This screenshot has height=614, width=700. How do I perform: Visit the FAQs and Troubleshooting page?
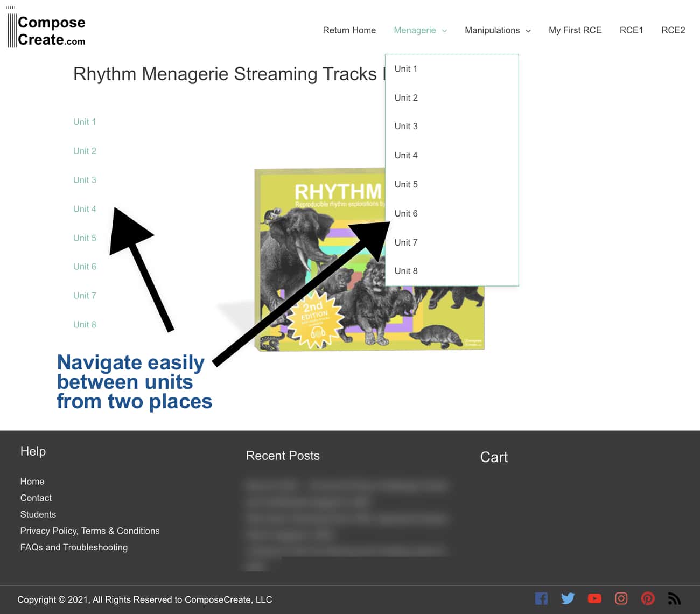74,547
